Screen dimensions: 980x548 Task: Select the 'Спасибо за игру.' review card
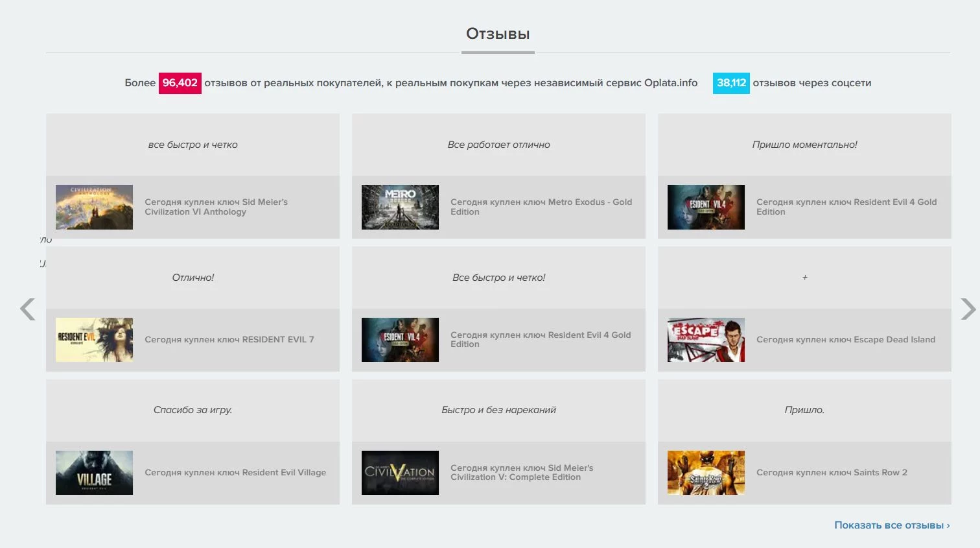192,410
